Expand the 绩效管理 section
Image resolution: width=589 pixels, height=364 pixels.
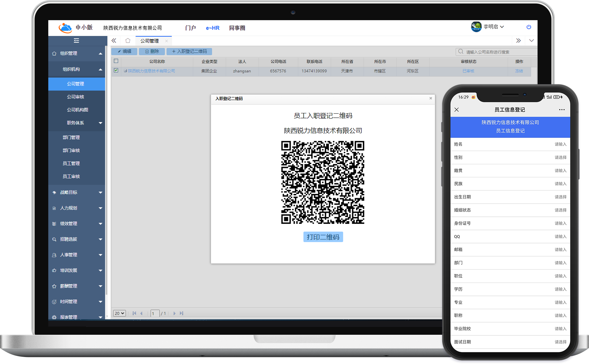click(x=77, y=224)
